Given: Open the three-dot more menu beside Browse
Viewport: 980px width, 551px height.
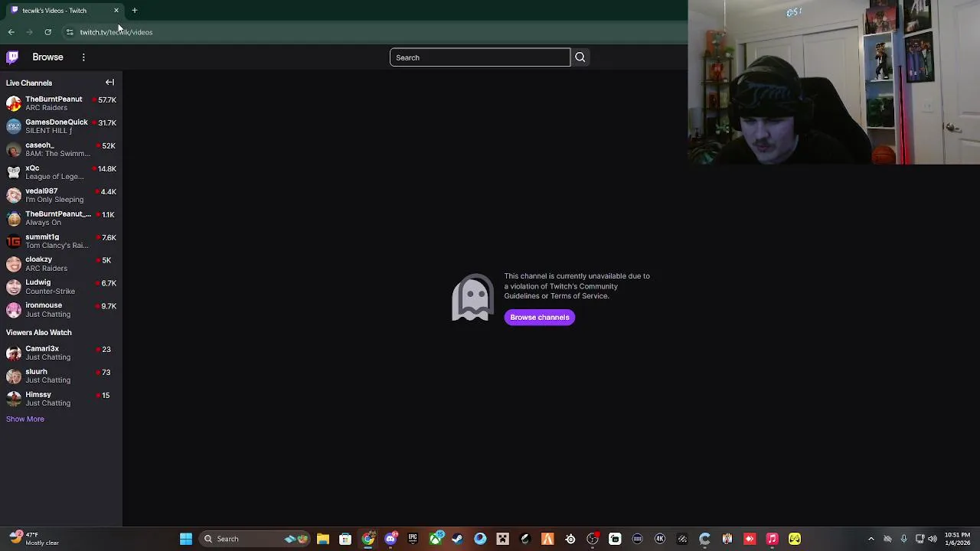Looking at the screenshot, I should pyautogui.click(x=83, y=57).
